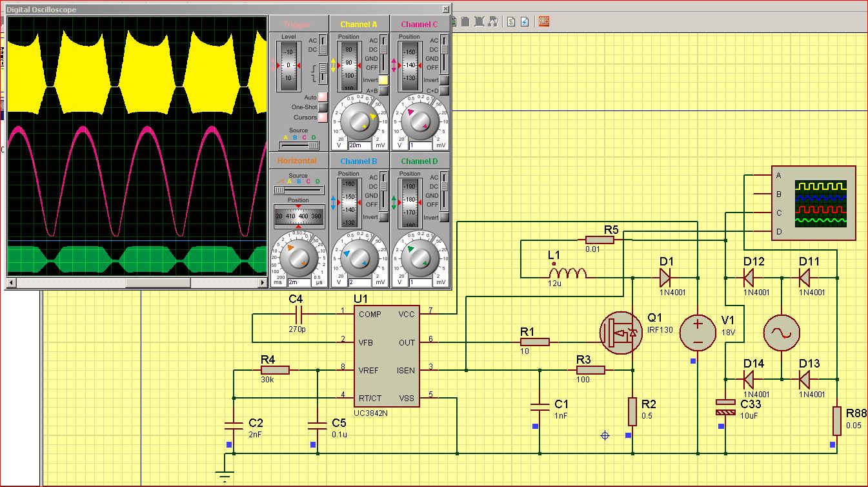This screenshot has height=487, width=868.
Task: Enable the A+B button on Channel A
Action: [x=383, y=91]
